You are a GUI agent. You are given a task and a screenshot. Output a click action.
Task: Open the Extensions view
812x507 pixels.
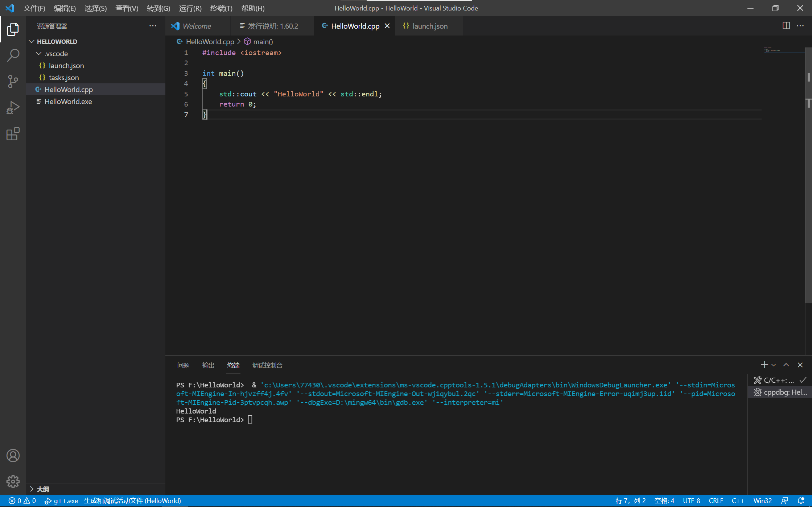coord(13,134)
